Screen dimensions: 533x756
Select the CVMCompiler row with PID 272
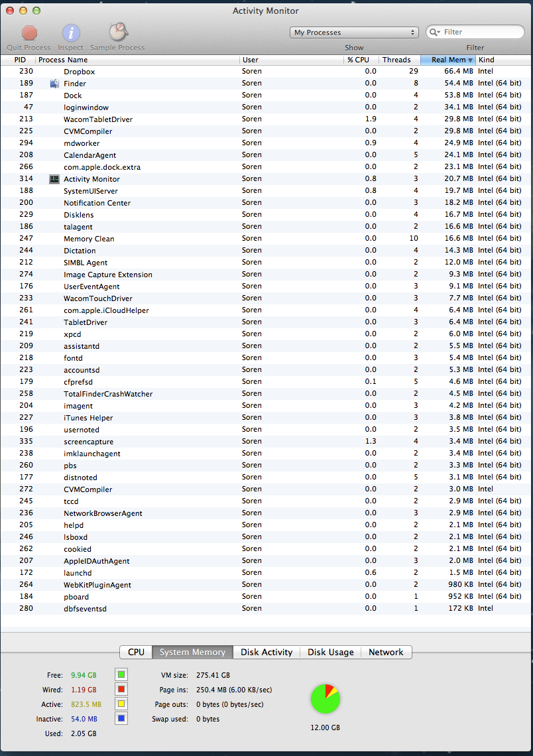pos(266,489)
